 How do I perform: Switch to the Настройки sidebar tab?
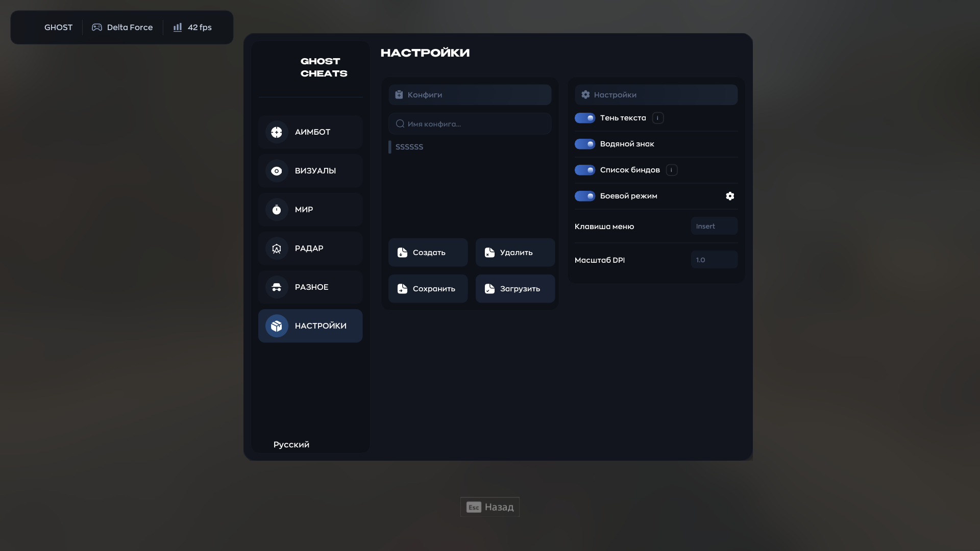(x=310, y=326)
